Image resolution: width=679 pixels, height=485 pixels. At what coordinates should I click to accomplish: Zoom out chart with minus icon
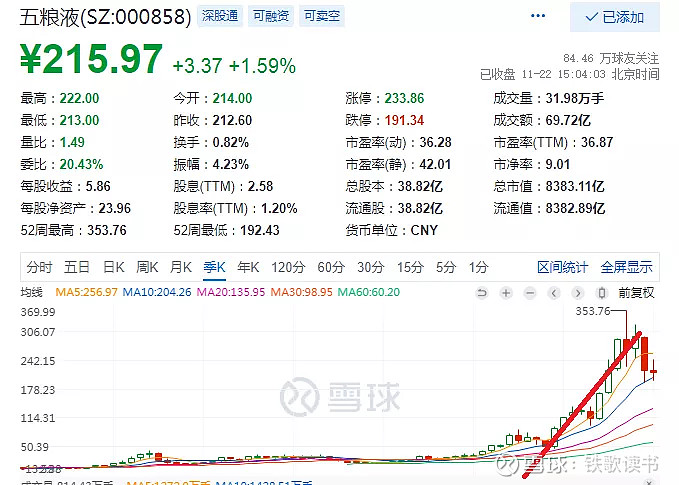pos(530,293)
